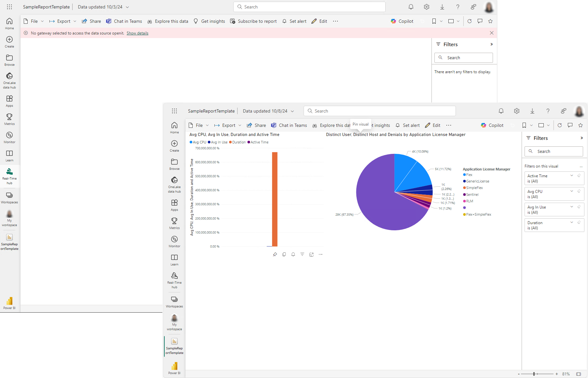Expand the Avg CPU filter card
This screenshot has width=588, height=378.
tap(572, 191)
